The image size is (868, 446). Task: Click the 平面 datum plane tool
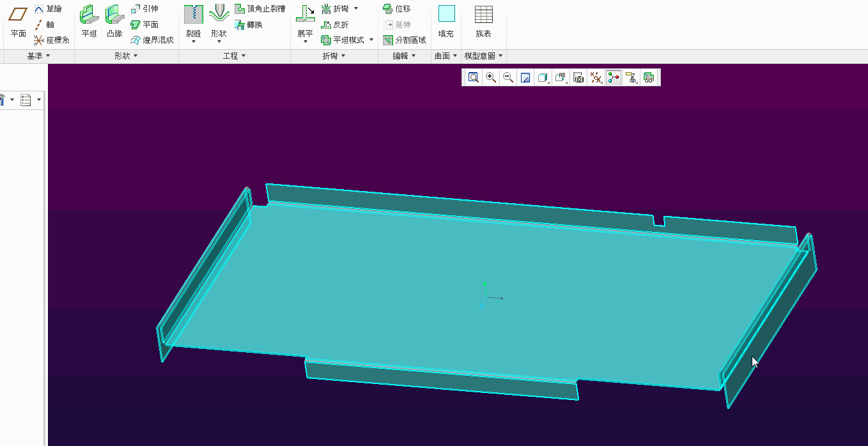tap(18, 22)
